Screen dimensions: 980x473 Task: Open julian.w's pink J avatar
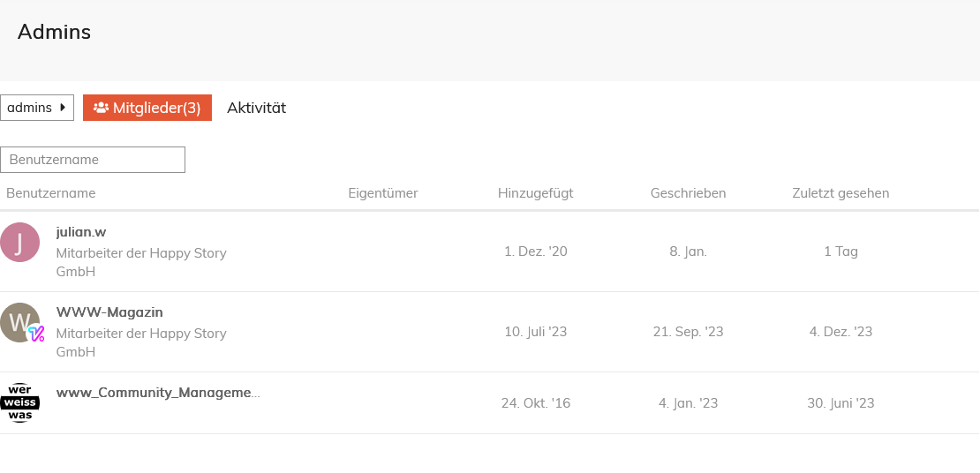20,242
